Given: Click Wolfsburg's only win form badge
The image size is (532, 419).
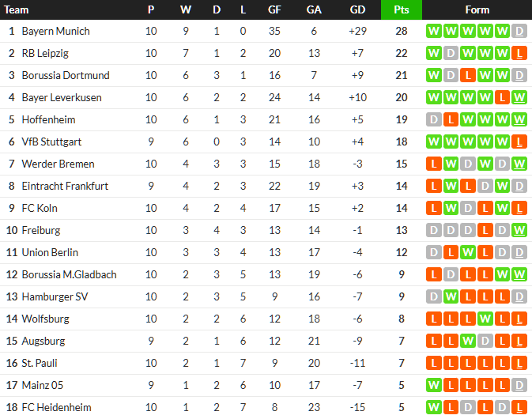Looking at the screenshot, I should coord(485,319).
